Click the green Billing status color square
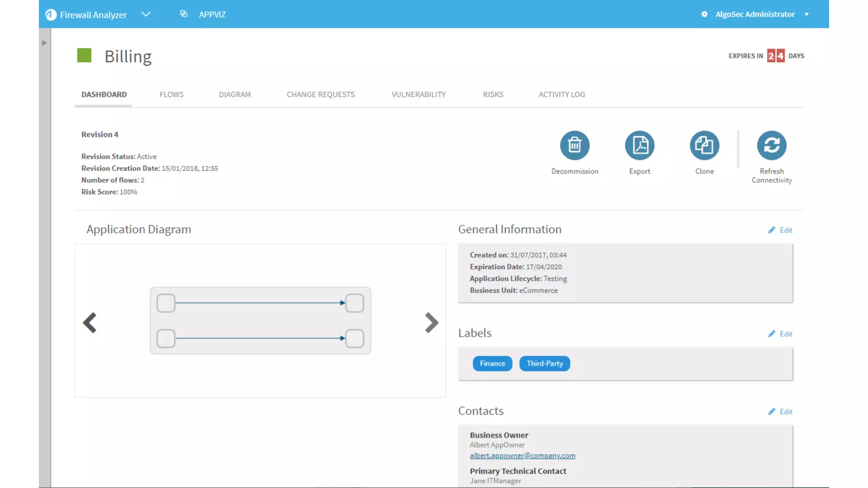 84,55
